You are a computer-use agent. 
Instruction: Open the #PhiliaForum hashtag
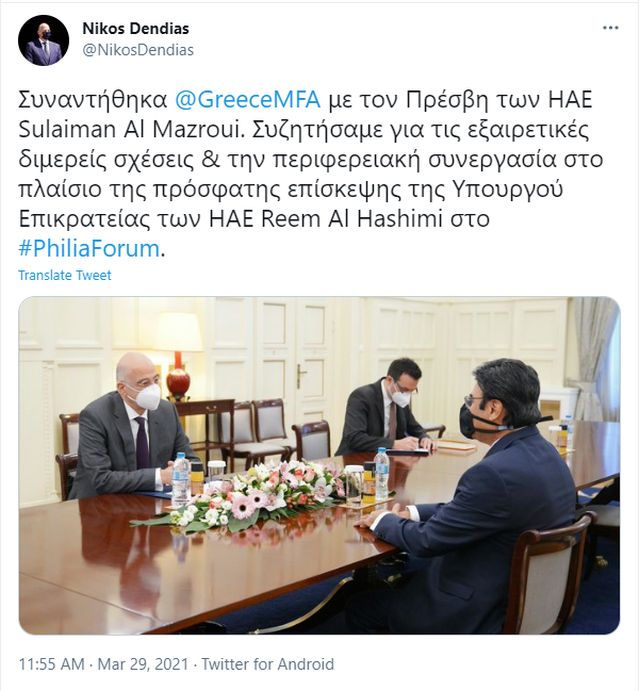pos(89,249)
